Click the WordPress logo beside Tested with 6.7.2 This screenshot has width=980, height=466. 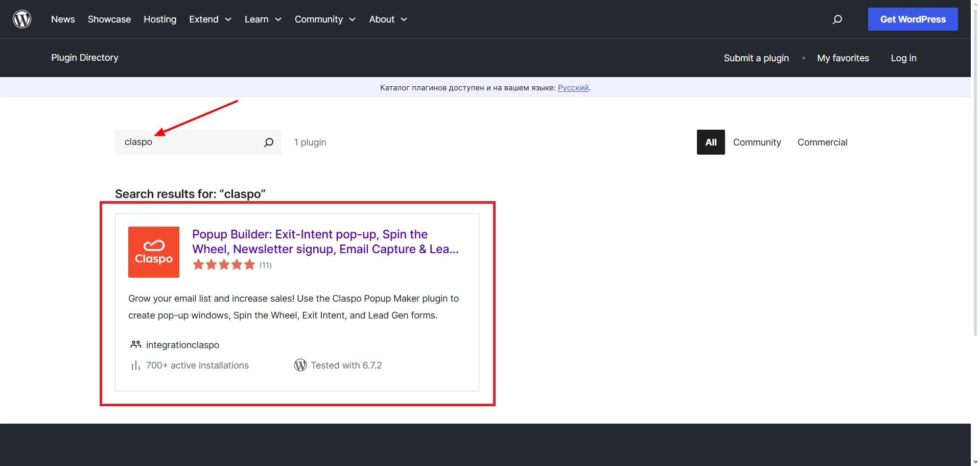pyautogui.click(x=300, y=365)
